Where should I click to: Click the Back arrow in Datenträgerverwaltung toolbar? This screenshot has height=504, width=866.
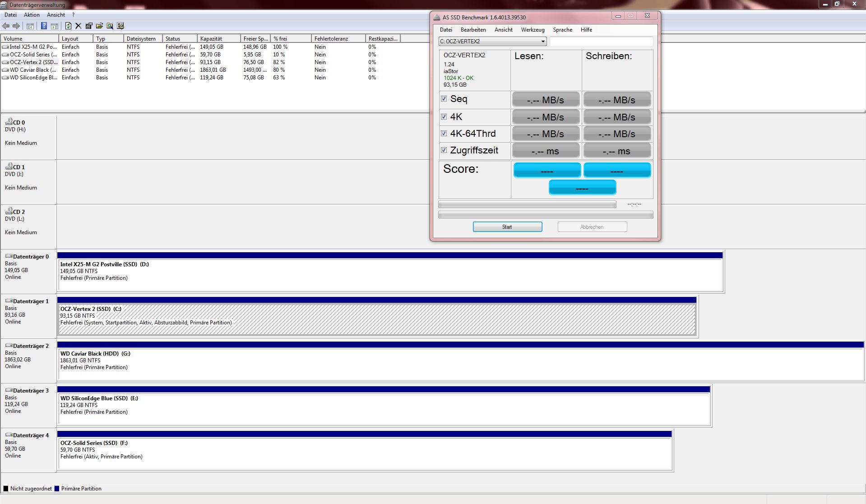pyautogui.click(x=6, y=26)
